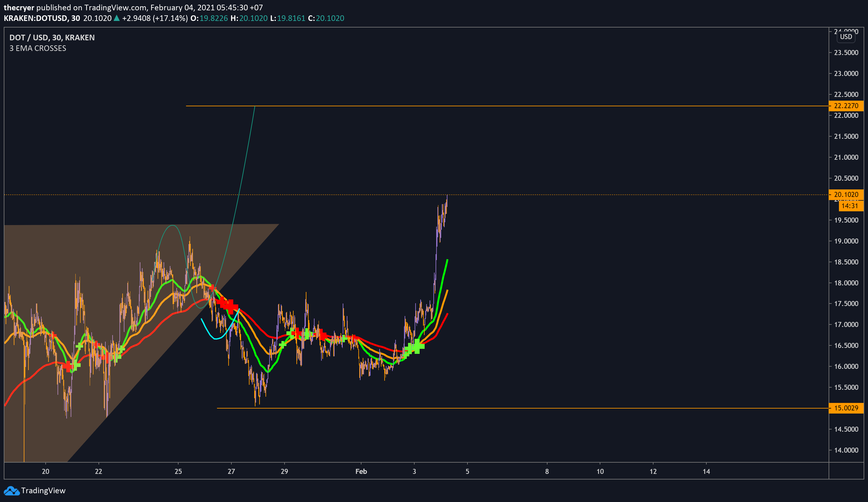Click the 8 date label on time axis
The width and height of the screenshot is (868, 502).
pos(547,471)
